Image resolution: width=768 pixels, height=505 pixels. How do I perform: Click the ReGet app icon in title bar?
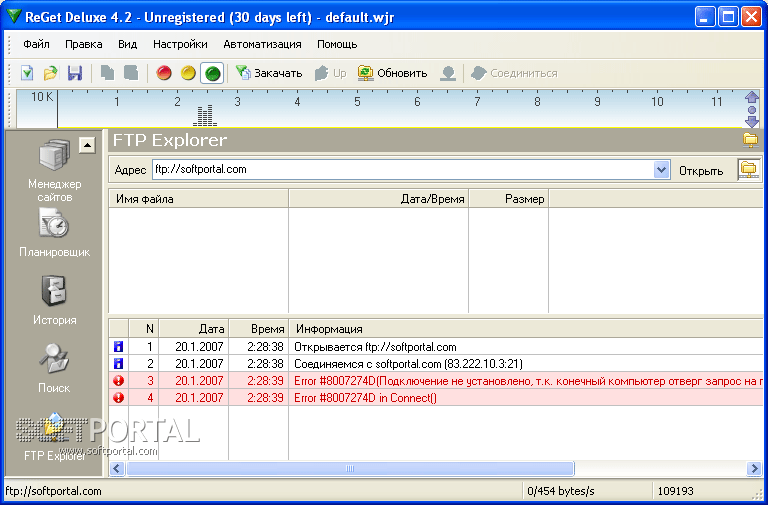14,17
